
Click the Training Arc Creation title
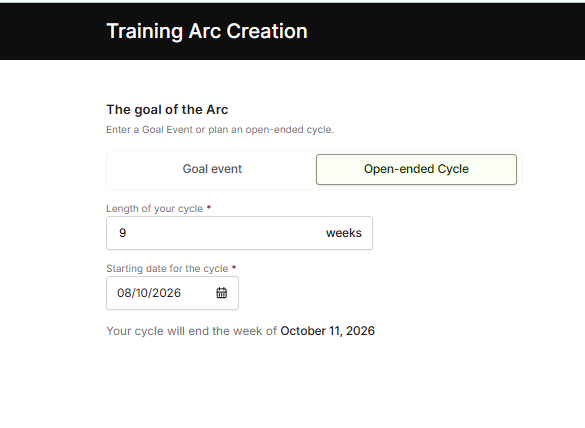(x=207, y=31)
